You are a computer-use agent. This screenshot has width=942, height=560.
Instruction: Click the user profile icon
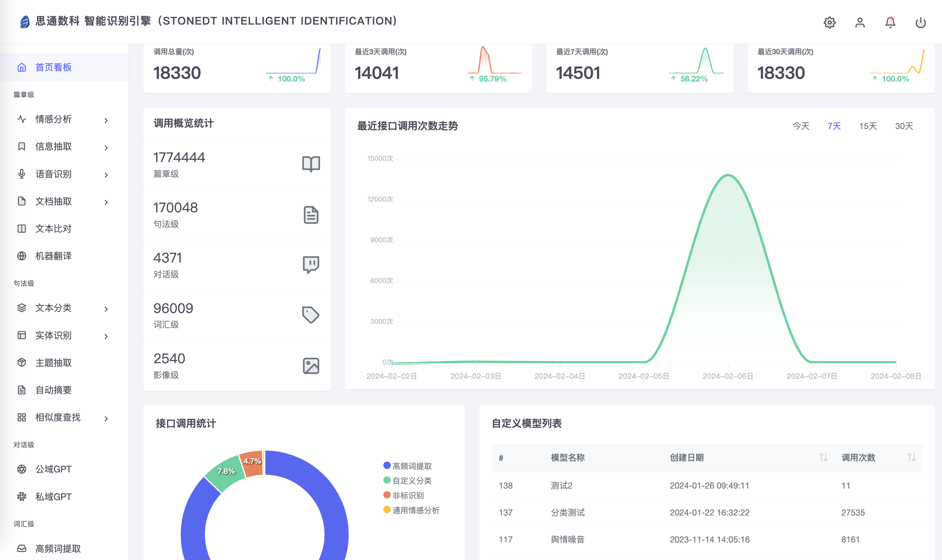(860, 23)
